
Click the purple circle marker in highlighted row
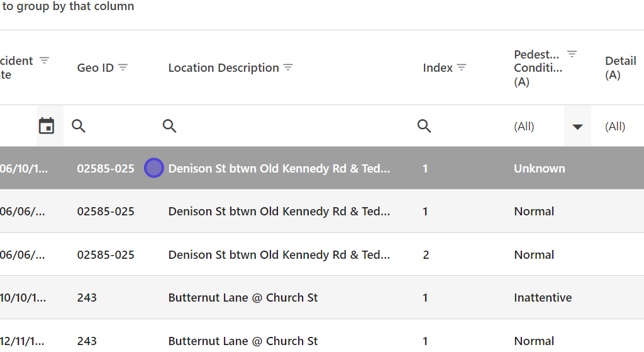[154, 168]
